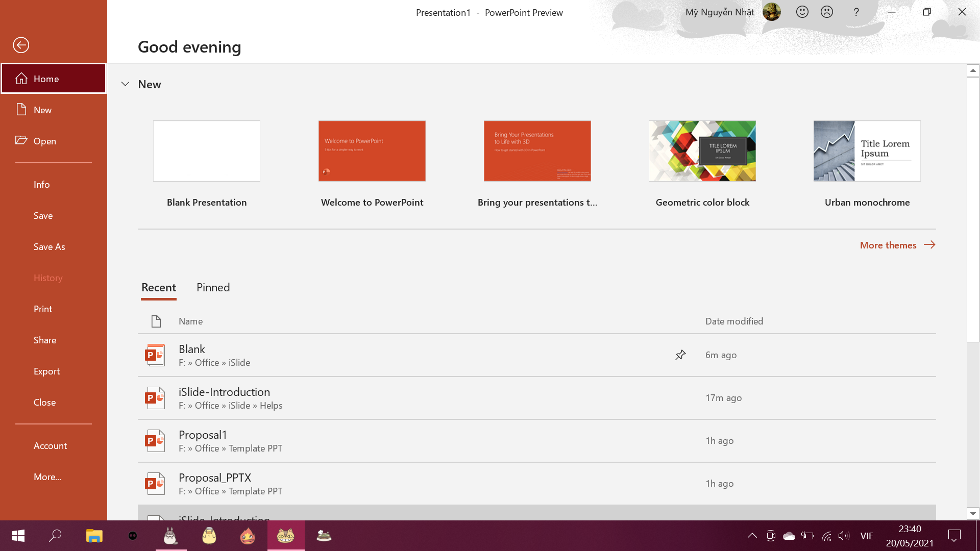Create a Blank Presentation from thumbnail
Image resolution: width=980 pixels, height=551 pixels.
point(207,151)
